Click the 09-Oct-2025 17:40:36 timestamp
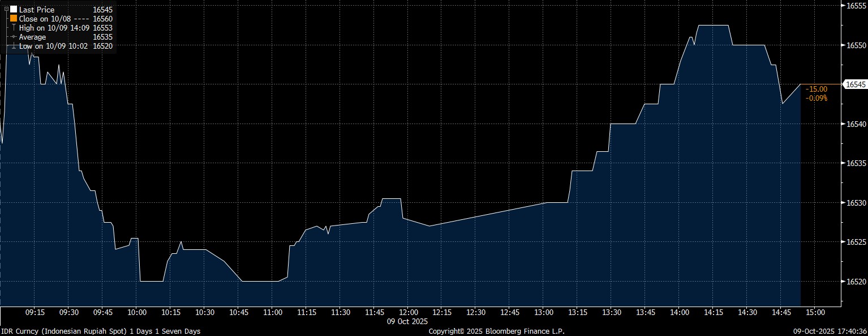Screen dimensions: 868x336 pos(831,331)
